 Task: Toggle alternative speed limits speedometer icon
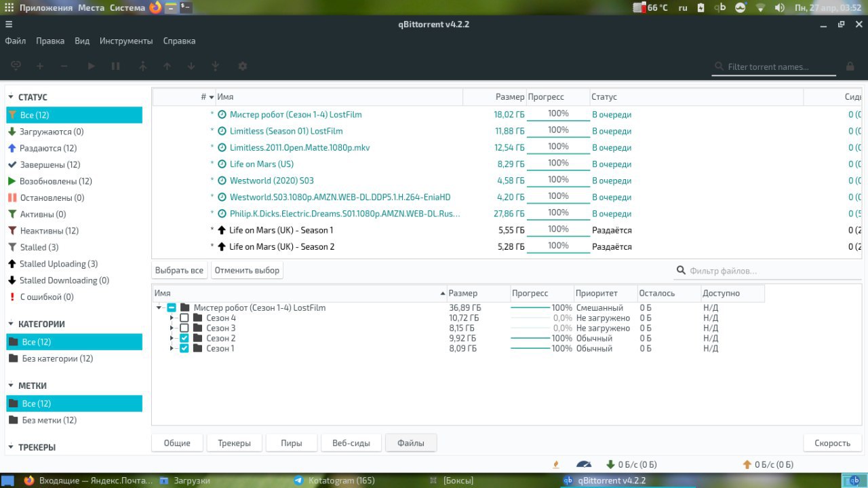[584, 464]
